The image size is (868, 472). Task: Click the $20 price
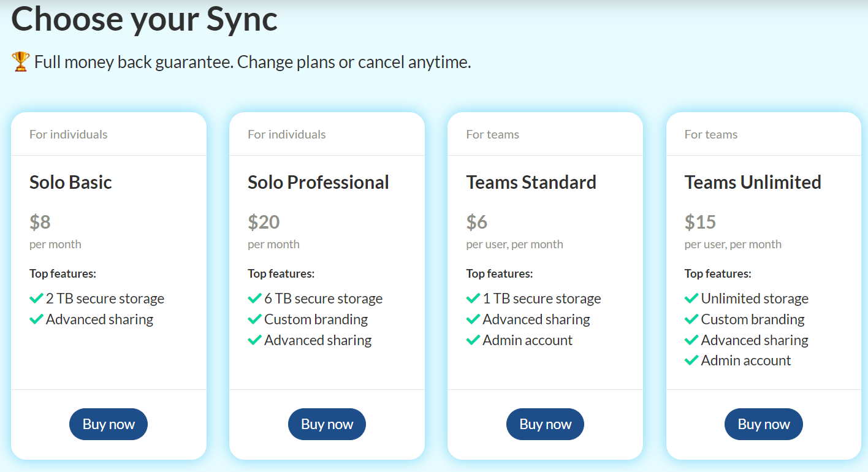(x=264, y=221)
